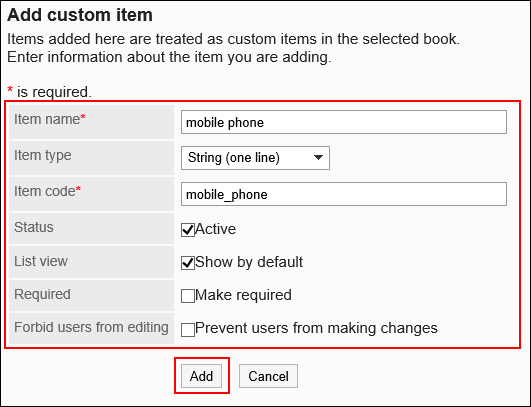
Task: Click the Cancel button
Action: (269, 376)
